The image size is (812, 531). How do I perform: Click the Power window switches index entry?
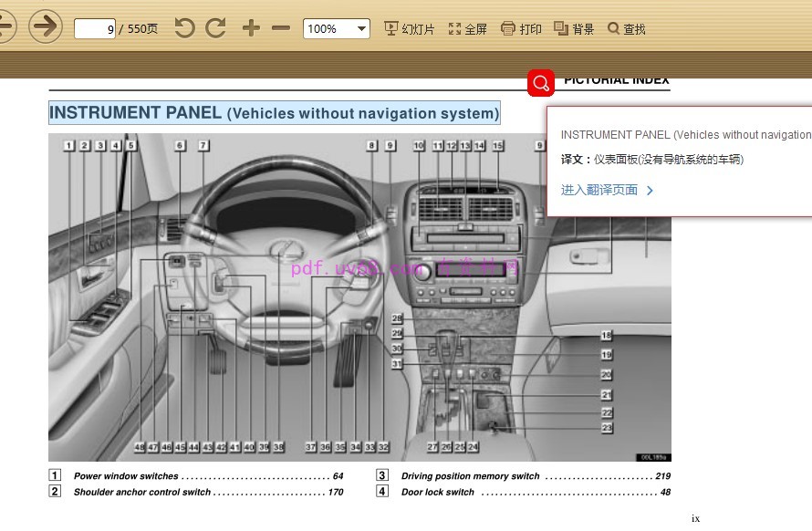click(126, 476)
